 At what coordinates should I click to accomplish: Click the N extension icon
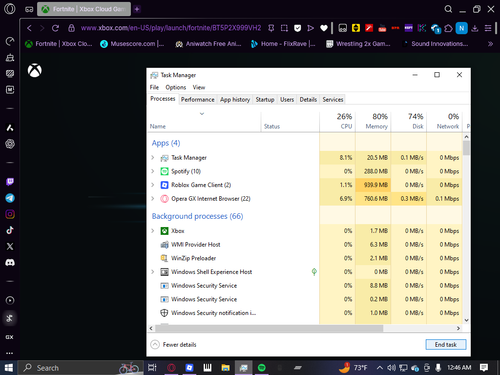tap(462, 28)
